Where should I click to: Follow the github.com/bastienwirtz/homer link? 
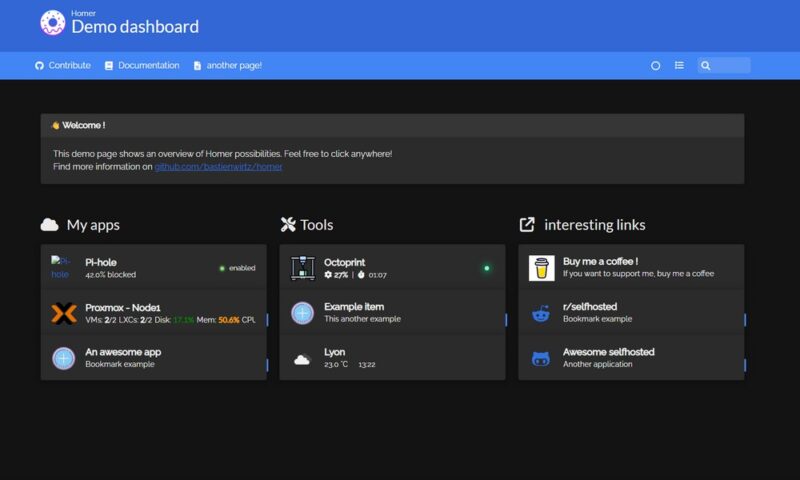tap(218, 167)
